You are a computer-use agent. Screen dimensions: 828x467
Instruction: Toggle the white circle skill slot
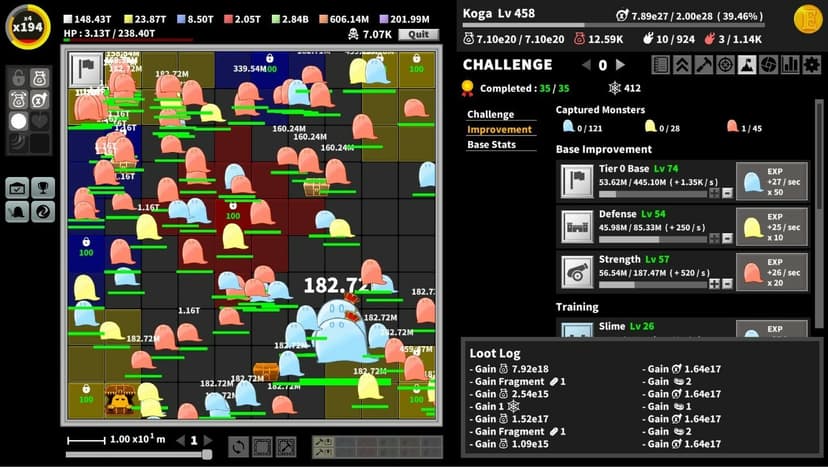18,122
